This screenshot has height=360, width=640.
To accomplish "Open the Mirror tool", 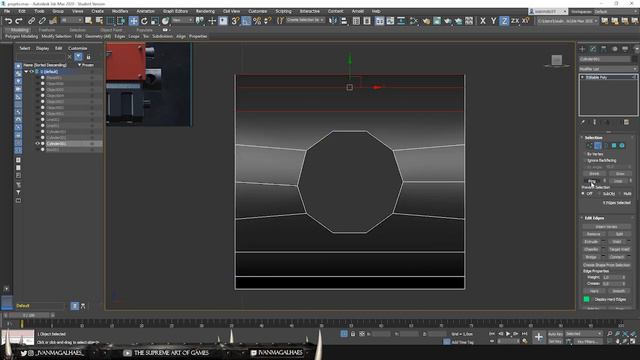I will pyautogui.click(x=333, y=20).
